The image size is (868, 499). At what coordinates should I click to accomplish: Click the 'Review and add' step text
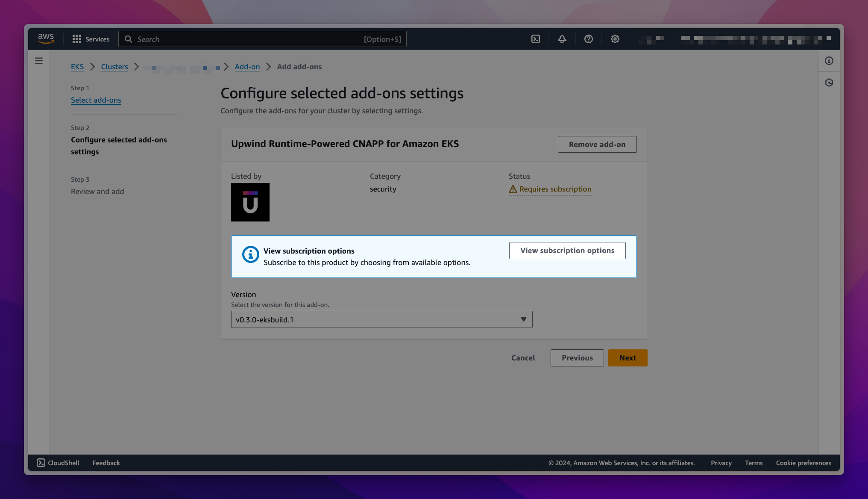[97, 192]
